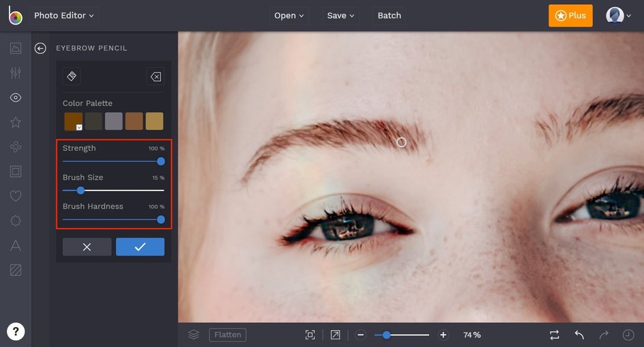Click the orange Plus upgrade button

coord(570,16)
